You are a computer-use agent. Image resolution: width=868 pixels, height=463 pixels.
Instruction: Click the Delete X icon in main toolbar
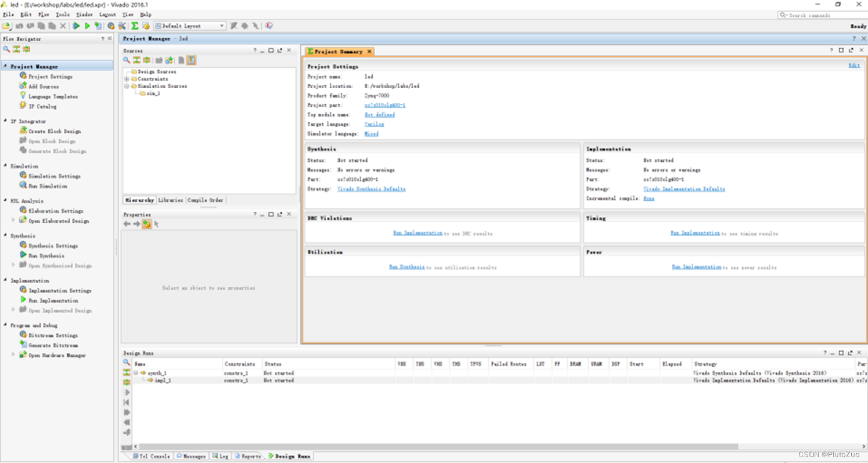[x=63, y=26]
